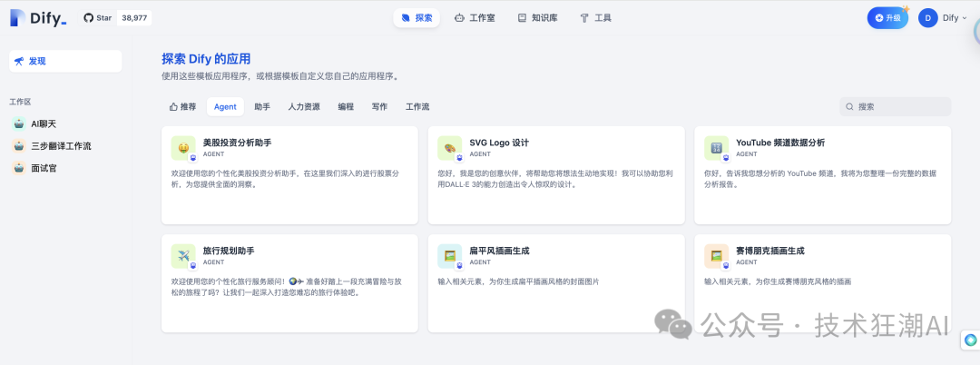Open the SVG Logo 设计 card title
This screenshot has height=365, width=980.
[499, 143]
